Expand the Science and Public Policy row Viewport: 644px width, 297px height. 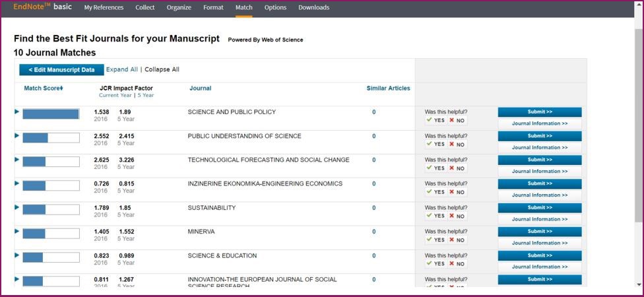[x=17, y=112]
